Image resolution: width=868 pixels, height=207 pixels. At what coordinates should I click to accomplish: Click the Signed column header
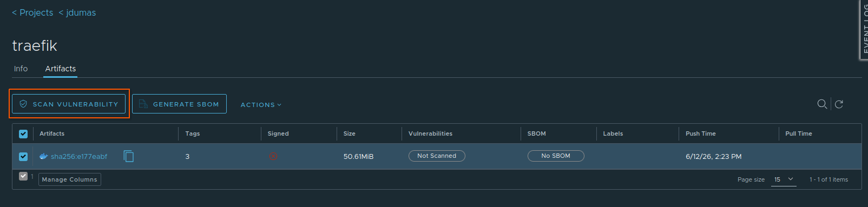point(278,133)
